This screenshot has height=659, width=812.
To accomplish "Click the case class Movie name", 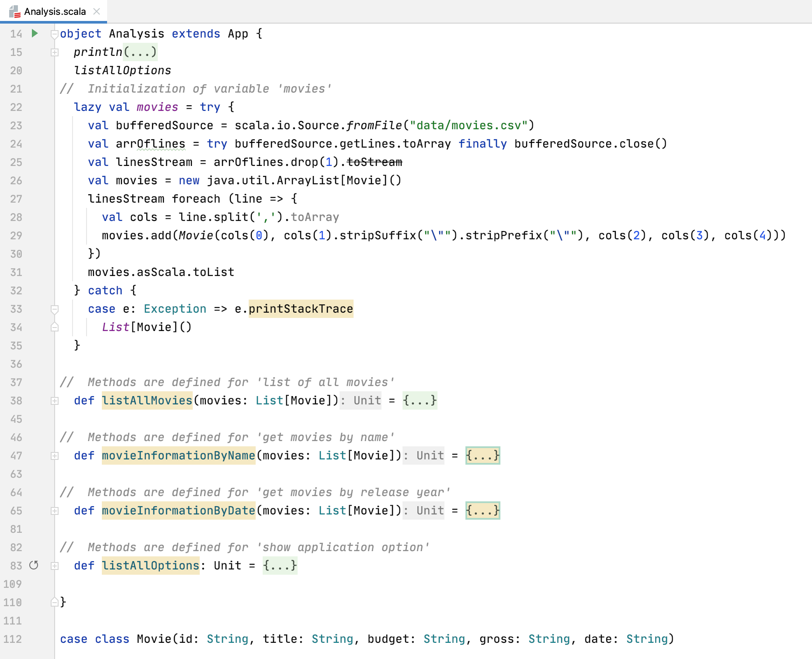I will coord(154,639).
